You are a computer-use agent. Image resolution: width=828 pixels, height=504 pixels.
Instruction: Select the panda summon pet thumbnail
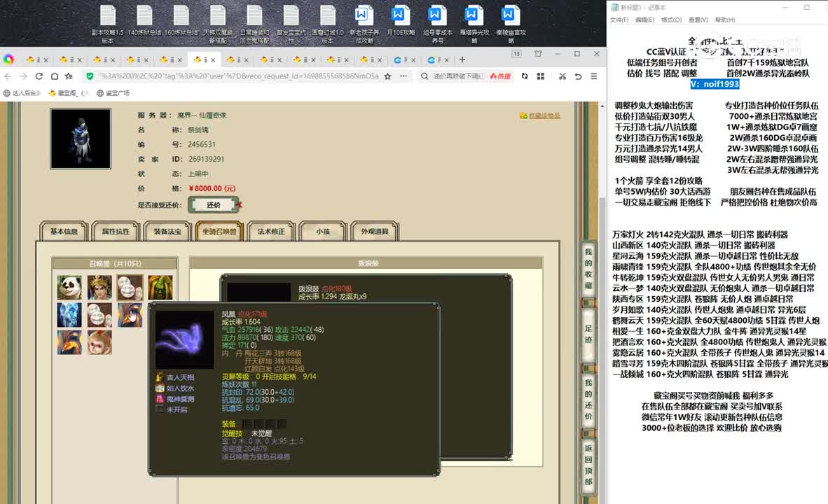(70, 288)
